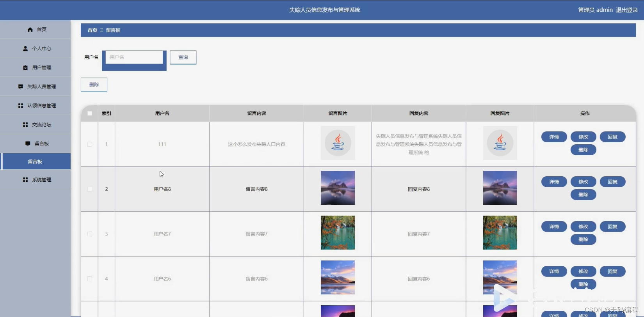Click the batch 删除 button above the table
Viewport: 644px width, 317px height.
[x=94, y=85]
